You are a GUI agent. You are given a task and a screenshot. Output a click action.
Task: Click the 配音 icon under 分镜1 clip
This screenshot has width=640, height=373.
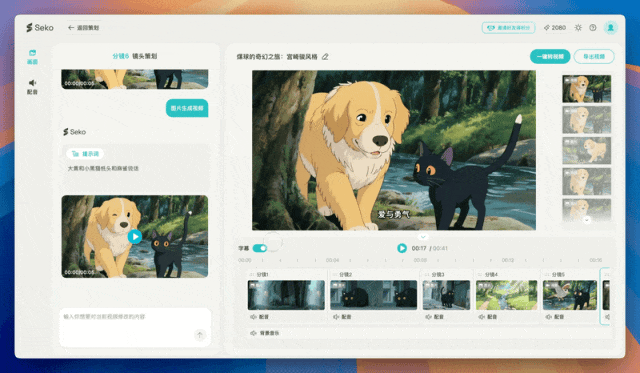click(253, 317)
